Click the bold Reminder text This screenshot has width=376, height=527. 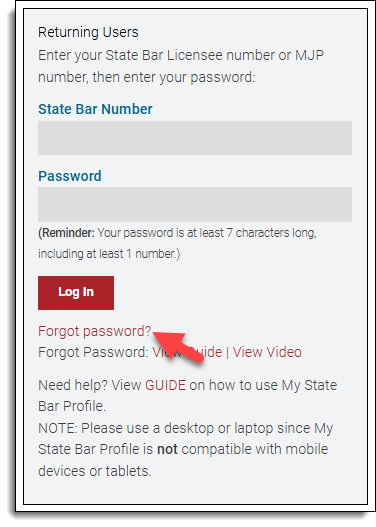click(x=67, y=233)
